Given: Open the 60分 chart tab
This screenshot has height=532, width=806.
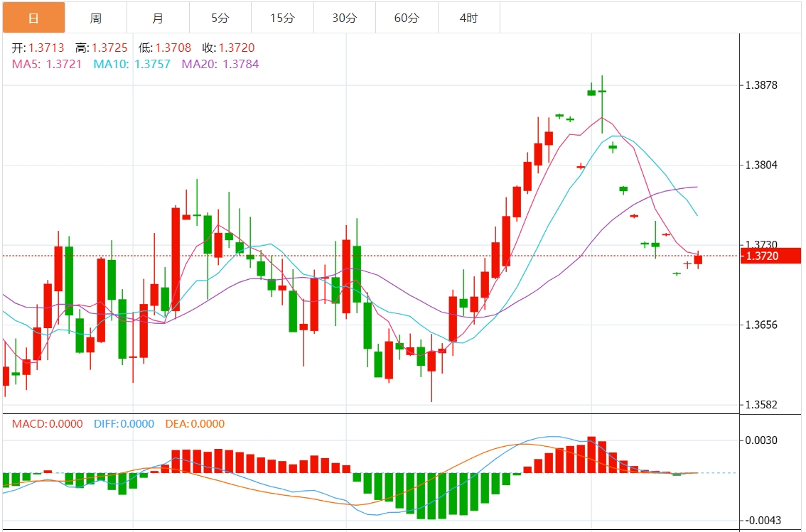Looking at the screenshot, I should [407, 18].
